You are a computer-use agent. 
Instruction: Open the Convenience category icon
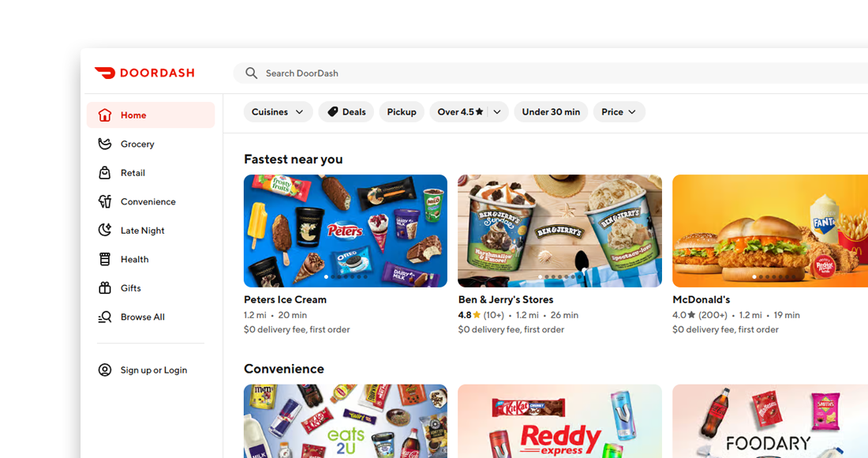[105, 201]
